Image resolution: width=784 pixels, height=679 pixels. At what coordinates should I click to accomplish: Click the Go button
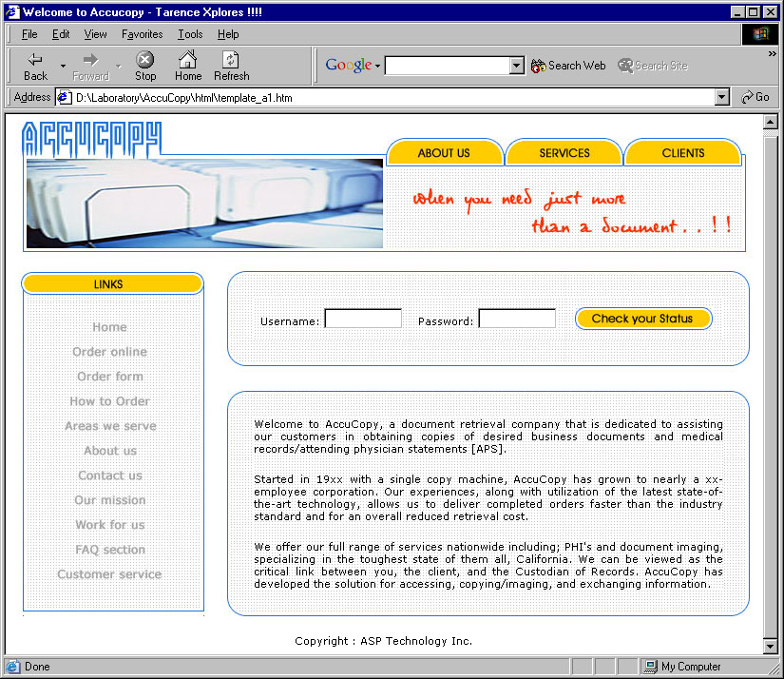(x=755, y=97)
